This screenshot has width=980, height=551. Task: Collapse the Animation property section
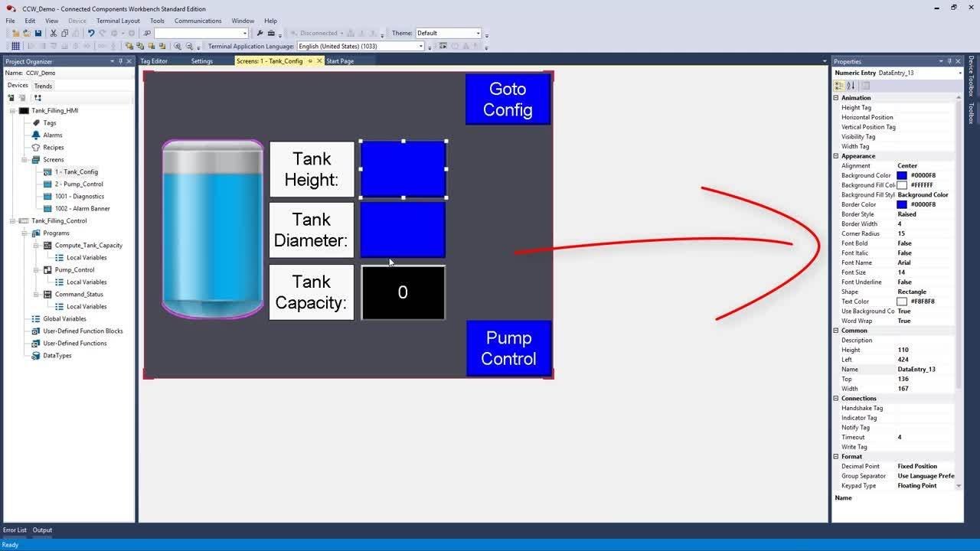coord(836,98)
